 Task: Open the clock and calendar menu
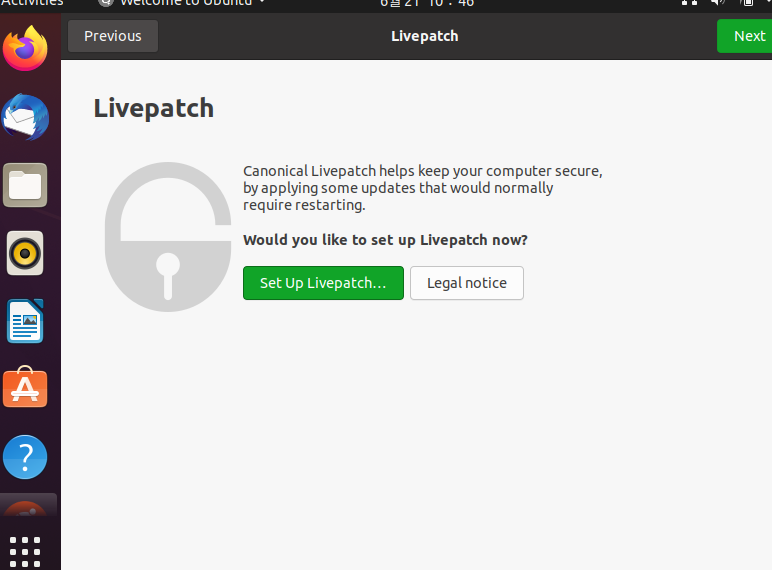[x=427, y=3]
